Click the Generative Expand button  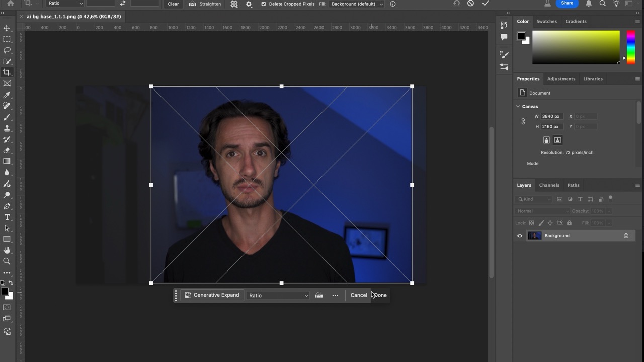click(212, 295)
